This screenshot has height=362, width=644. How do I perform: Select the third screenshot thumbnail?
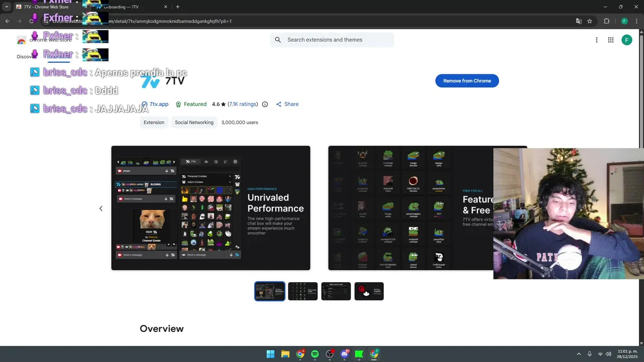coord(336,291)
